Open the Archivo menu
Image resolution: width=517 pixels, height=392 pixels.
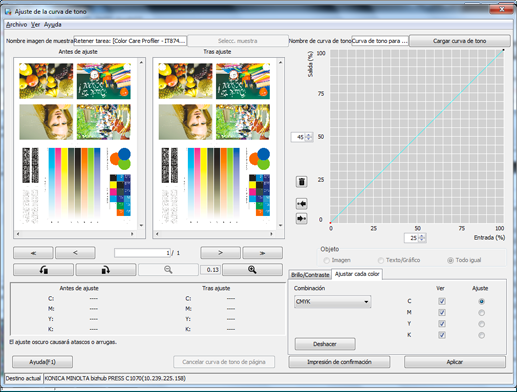[16, 25]
